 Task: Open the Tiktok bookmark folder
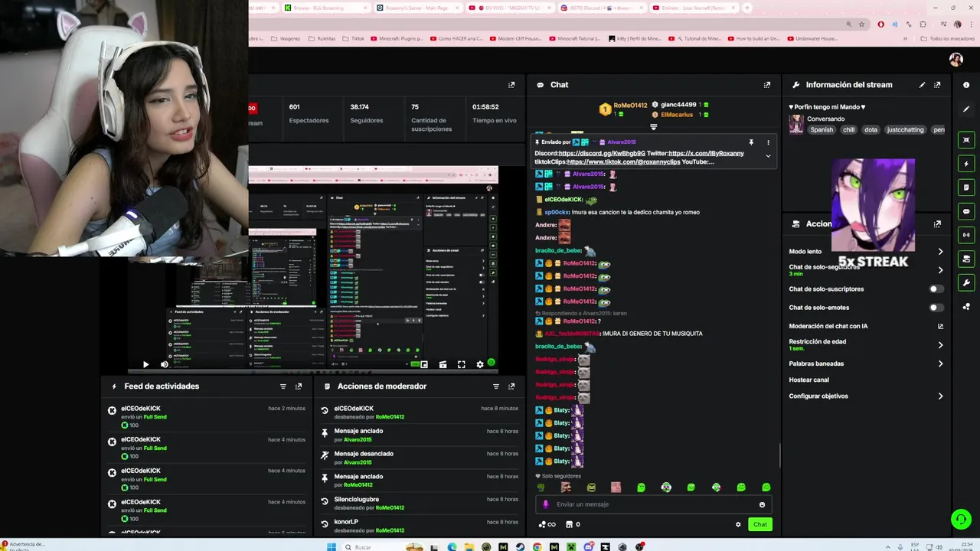(x=354, y=38)
